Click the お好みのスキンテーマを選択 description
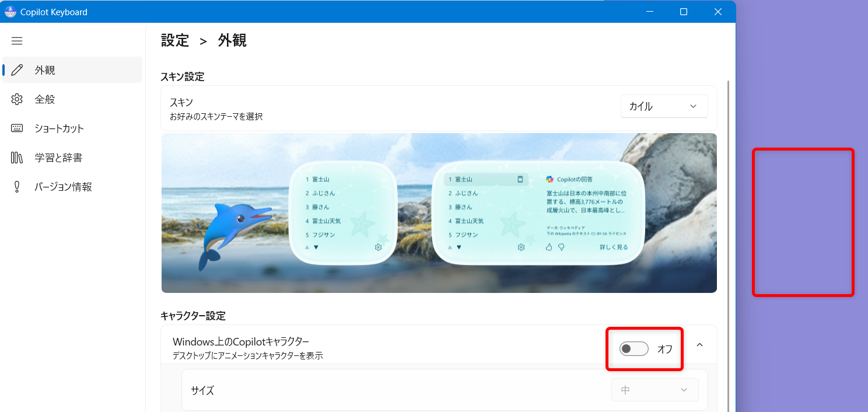The height and width of the screenshot is (412, 868). click(216, 117)
